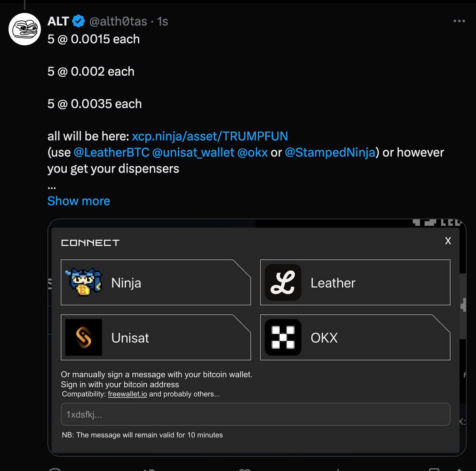Screen dimensions: 476x471
Task: Click the OKX checkered logo icon
Action: [283, 337]
